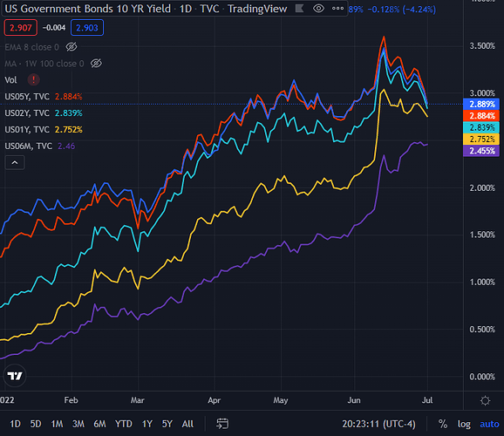Toggle log scale mode
The height and width of the screenshot is (436, 504).
tap(464, 424)
